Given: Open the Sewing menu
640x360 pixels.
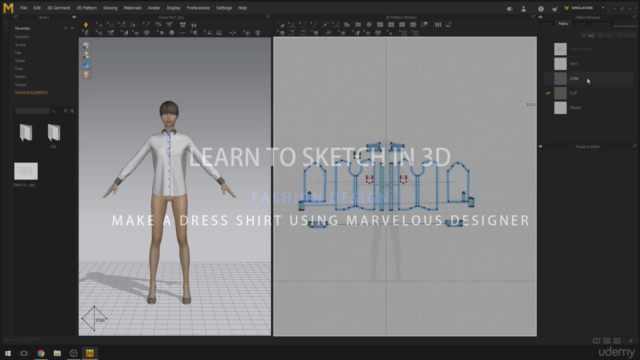Looking at the screenshot, I should 110,8.
